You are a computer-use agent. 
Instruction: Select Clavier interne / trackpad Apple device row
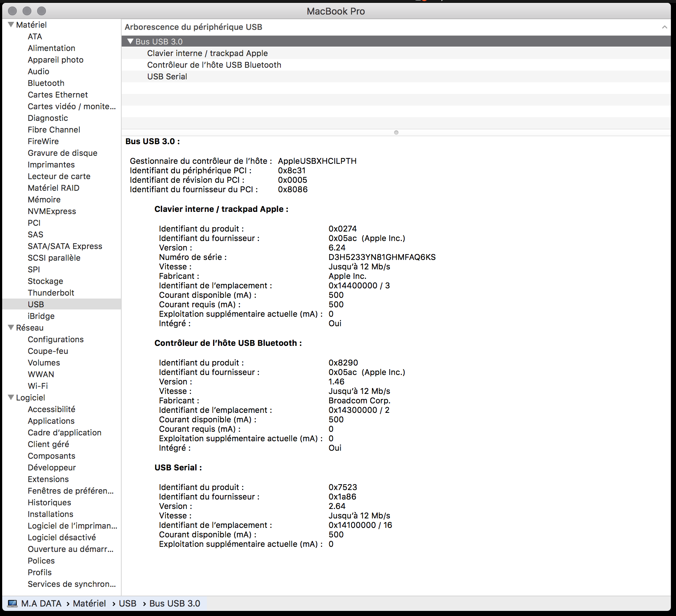(396, 53)
